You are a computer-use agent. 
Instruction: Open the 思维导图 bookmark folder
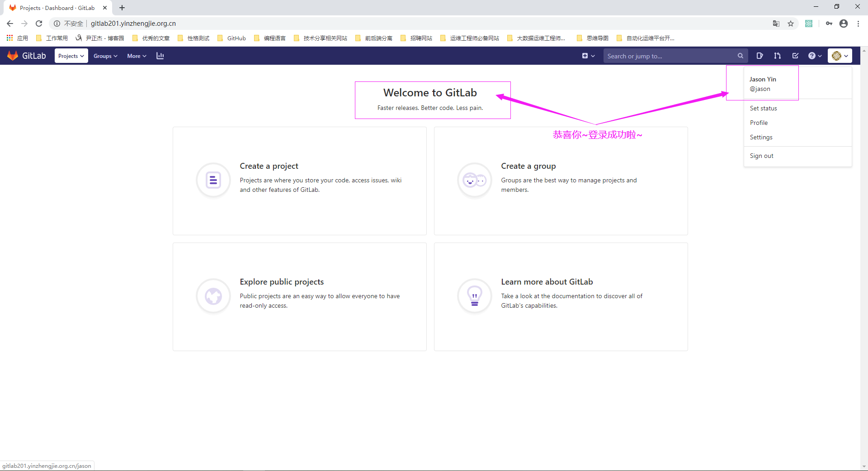593,38
